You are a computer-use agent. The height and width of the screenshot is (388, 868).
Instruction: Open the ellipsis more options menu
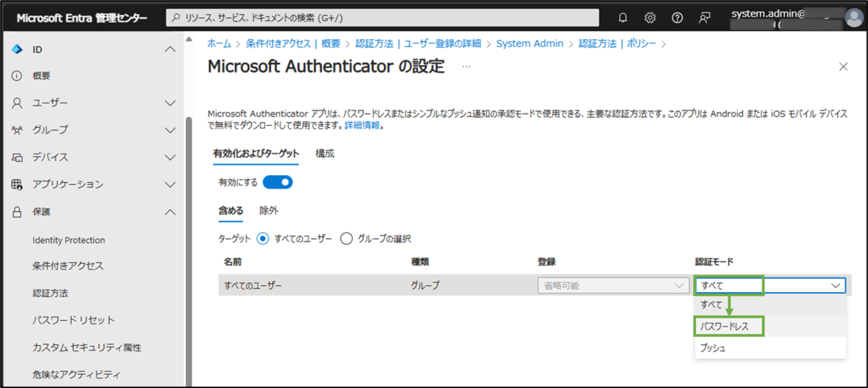[x=467, y=66]
